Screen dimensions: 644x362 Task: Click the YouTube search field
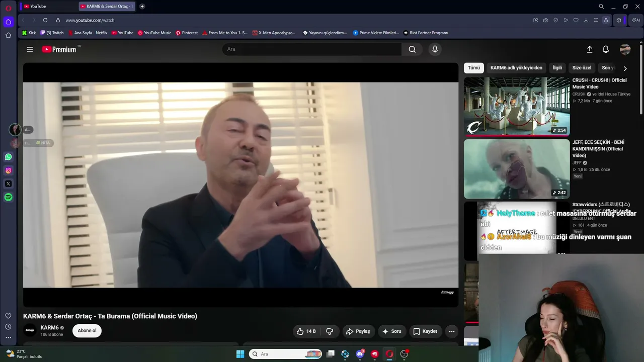(312, 49)
